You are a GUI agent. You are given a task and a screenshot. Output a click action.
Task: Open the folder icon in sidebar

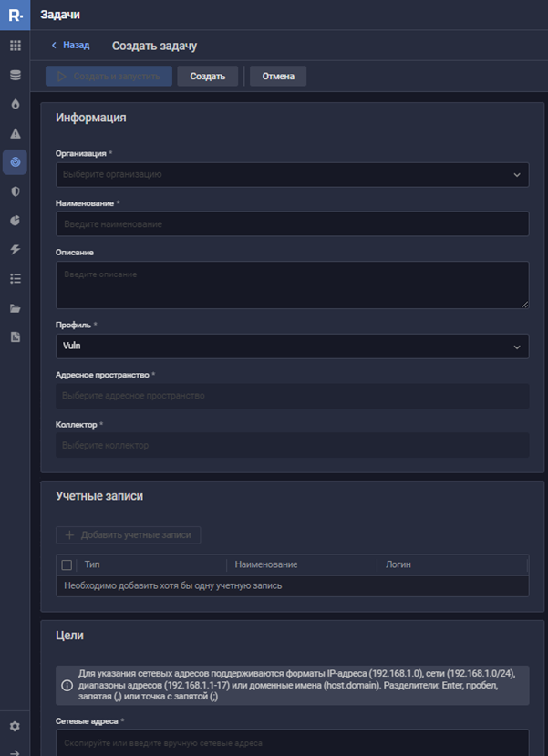pyautogui.click(x=15, y=308)
